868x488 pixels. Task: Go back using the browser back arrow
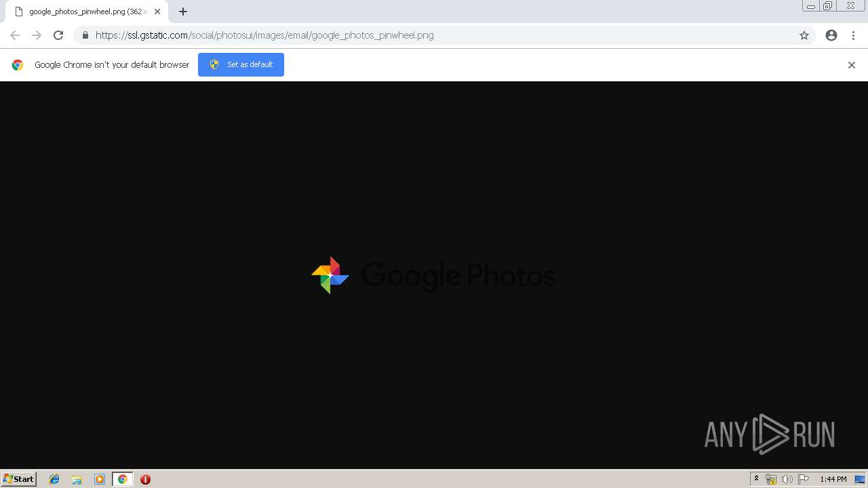coord(15,35)
